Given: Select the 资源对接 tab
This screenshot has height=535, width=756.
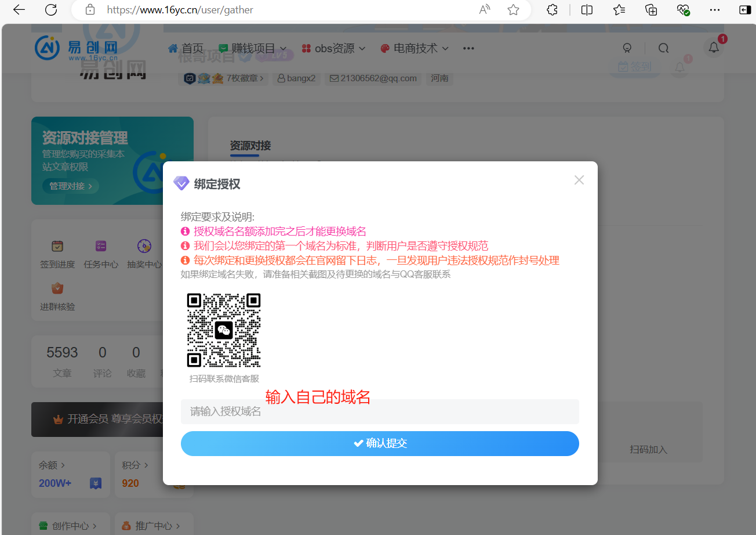Looking at the screenshot, I should tap(250, 146).
